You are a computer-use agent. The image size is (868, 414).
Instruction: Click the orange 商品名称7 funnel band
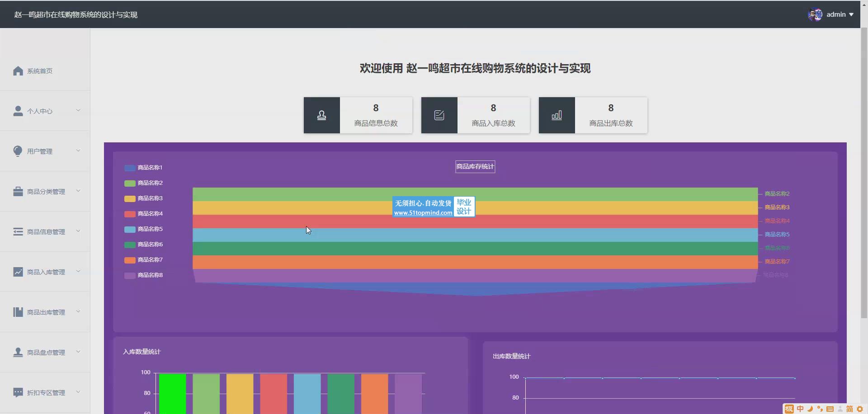(475, 262)
